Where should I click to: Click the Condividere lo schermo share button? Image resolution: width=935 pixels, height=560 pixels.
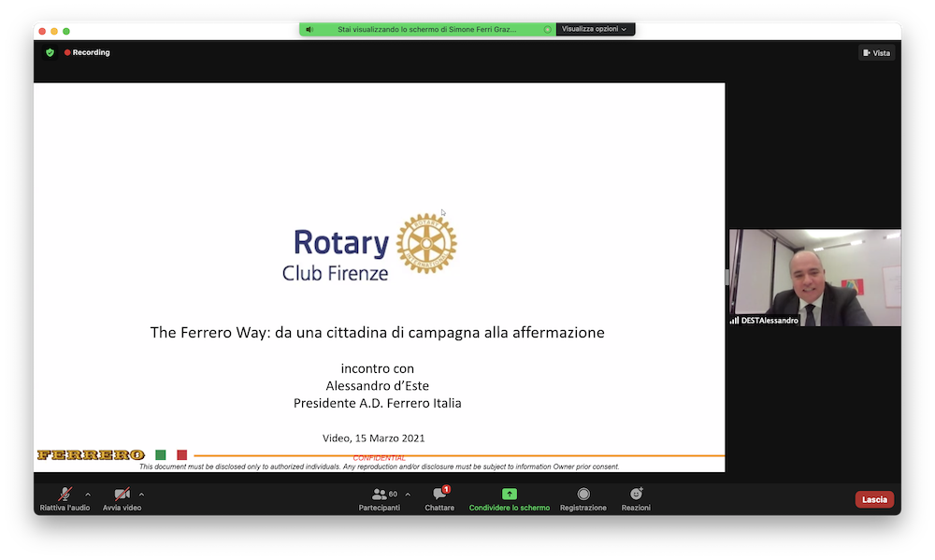coord(510,499)
